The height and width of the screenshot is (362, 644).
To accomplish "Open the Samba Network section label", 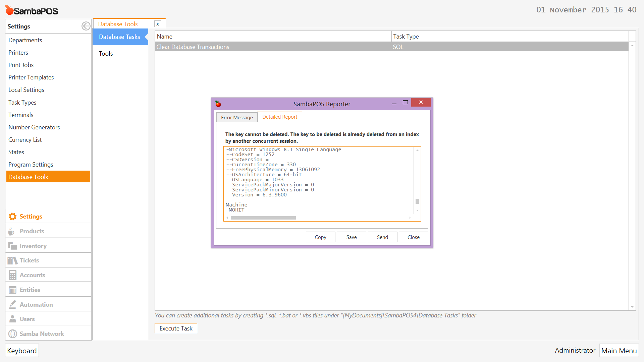I will 42,334.
